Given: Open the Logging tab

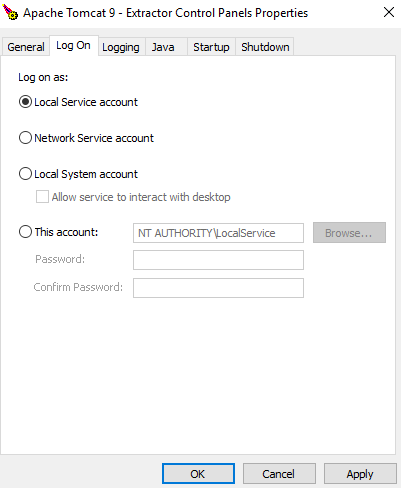Looking at the screenshot, I should [x=121, y=47].
